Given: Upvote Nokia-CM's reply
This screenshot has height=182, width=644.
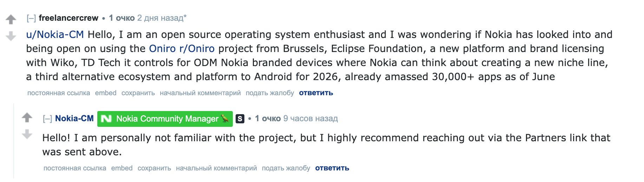Looking at the screenshot, I should coord(27,117).
